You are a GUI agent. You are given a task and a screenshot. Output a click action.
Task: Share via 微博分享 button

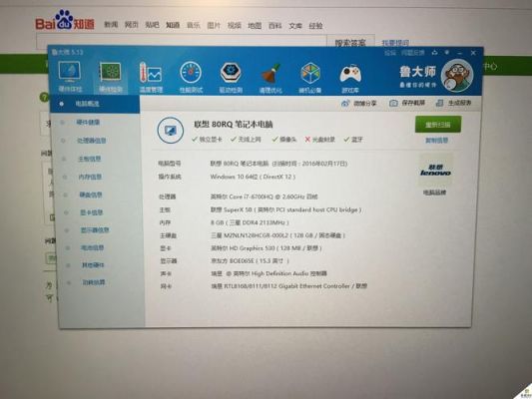[x=359, y=104]
